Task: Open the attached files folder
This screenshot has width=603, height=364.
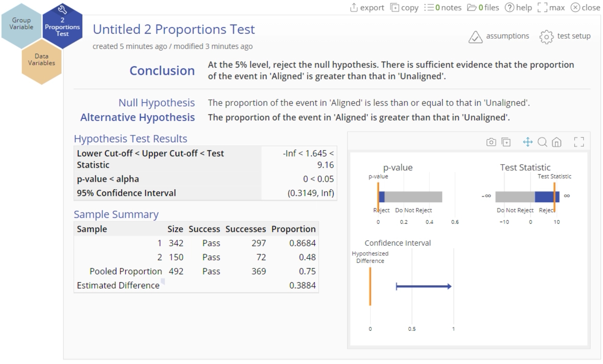Action: tap(483, 7)
